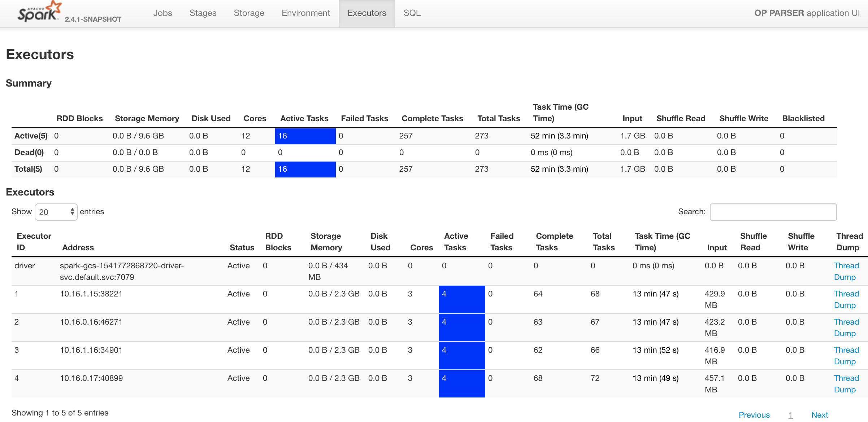
Task: Click task time 13 min (49 s)
Action: 656,378
